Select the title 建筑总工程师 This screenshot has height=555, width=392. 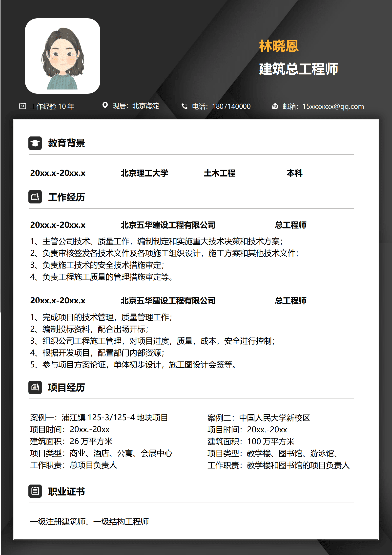tap(298, 69)
